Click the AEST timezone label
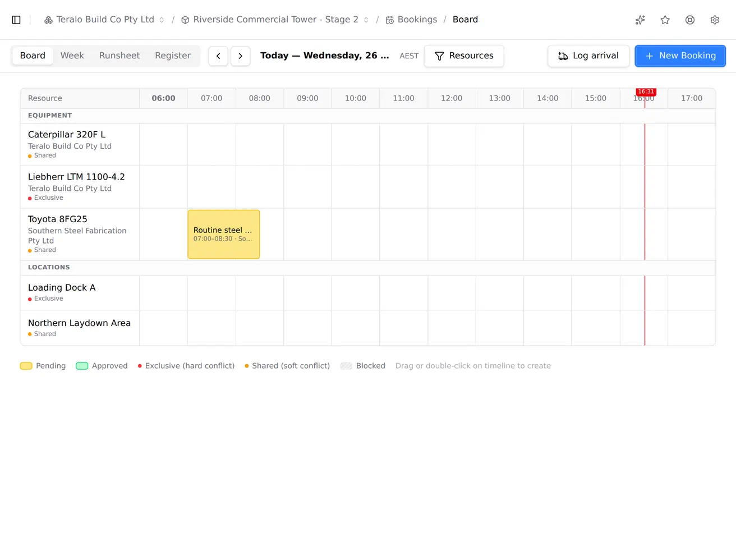This screenshot has height=560, width=736. pyautogui.click(x=409, y=56)
